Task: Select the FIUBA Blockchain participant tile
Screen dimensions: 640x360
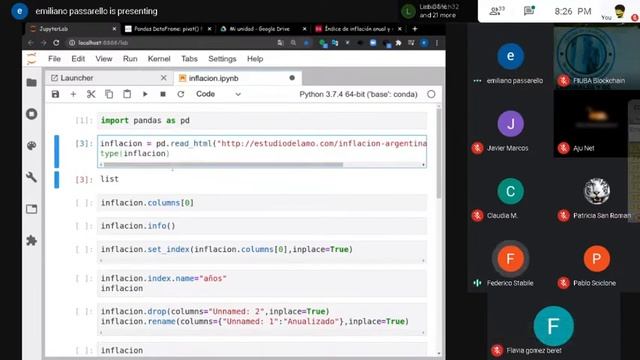Action: [596, 58]
